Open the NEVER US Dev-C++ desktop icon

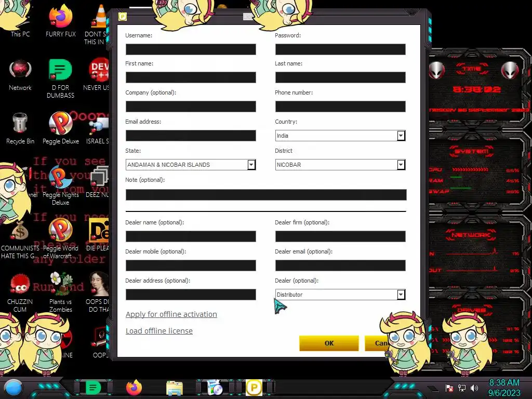tap(97, 75)
